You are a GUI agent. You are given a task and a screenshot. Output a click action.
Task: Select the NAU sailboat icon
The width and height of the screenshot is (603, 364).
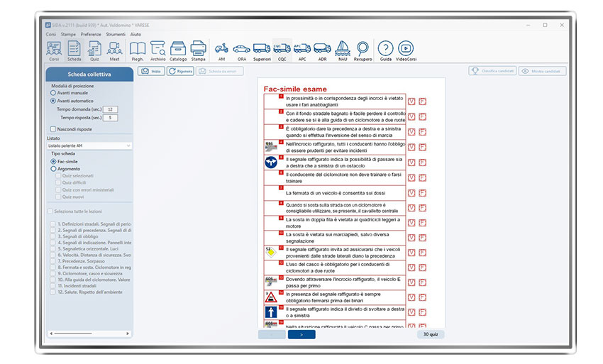[343, 50]
